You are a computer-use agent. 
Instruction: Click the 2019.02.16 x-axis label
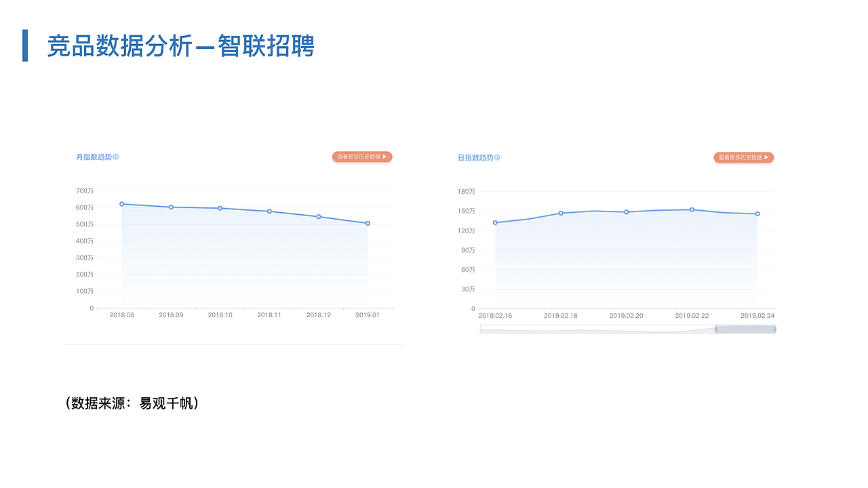495,316
